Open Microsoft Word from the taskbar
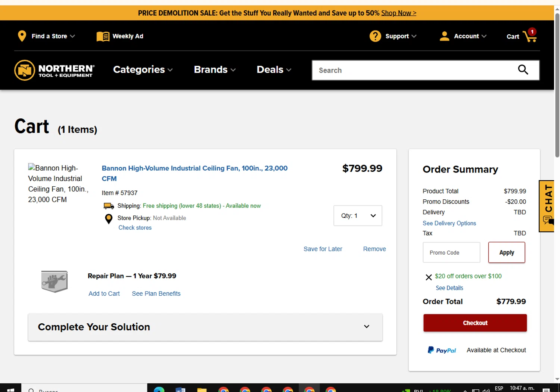 tap(181, 389)
